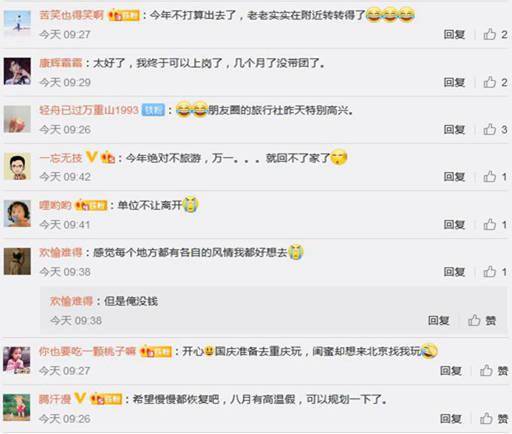The width and height of the screenshot is (512, 434).
Task: Click thumbs-up on 康辉霜霜's comment
Action: click(x=495, y=82)
